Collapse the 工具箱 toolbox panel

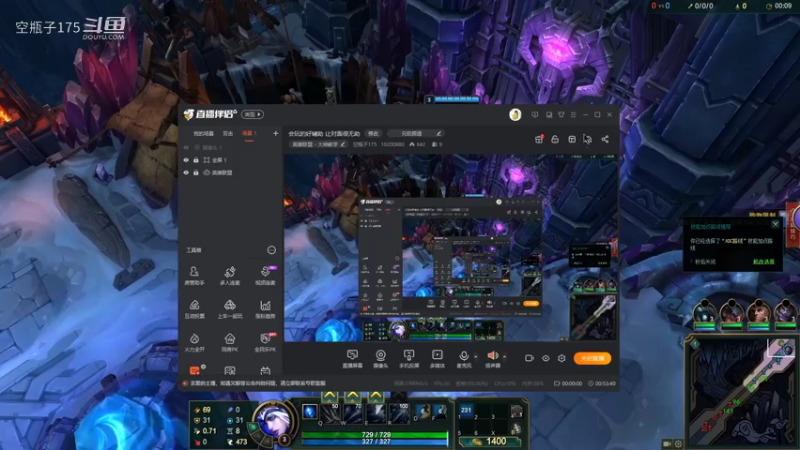pos(271,250)
